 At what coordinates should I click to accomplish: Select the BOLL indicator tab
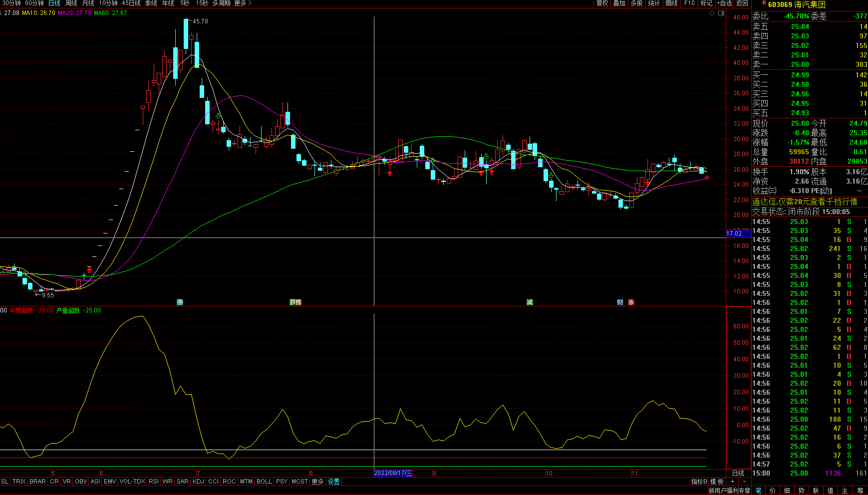pyautogui.click(x=264, y=482)
